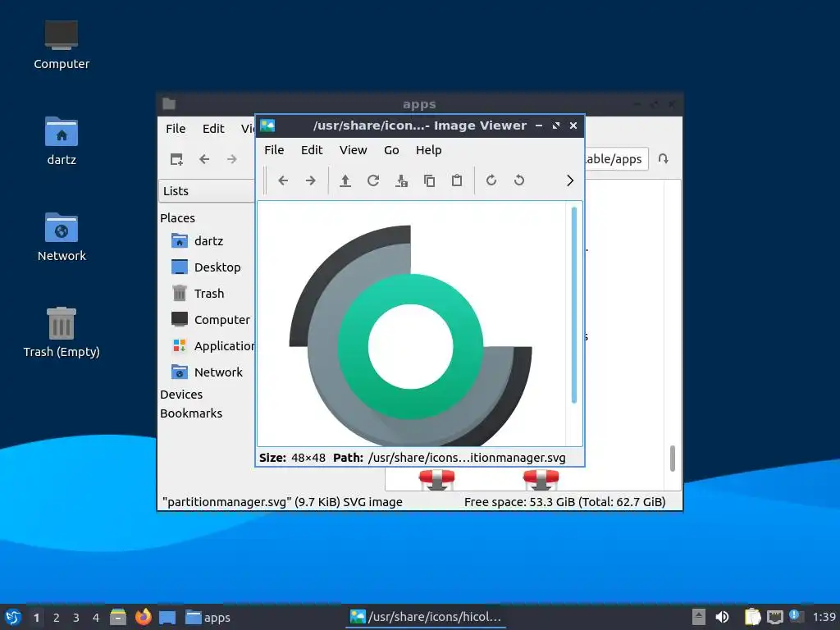This screenshot has height=630, width=840.
Task: Go forward using file manager's forward arrow
Action: pyautogui.click(x=231, y=159)
